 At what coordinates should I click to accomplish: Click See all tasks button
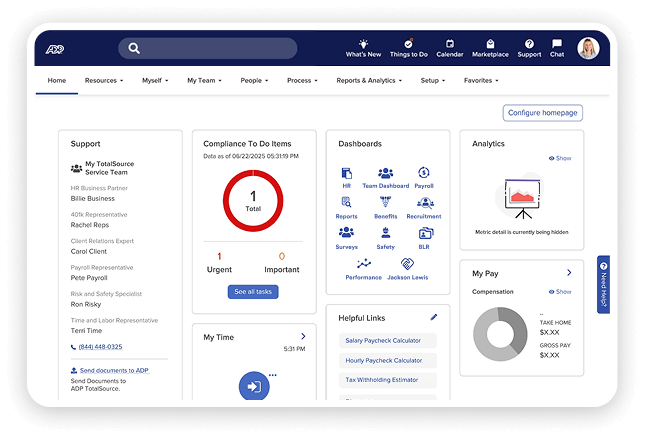coord(253,292)
